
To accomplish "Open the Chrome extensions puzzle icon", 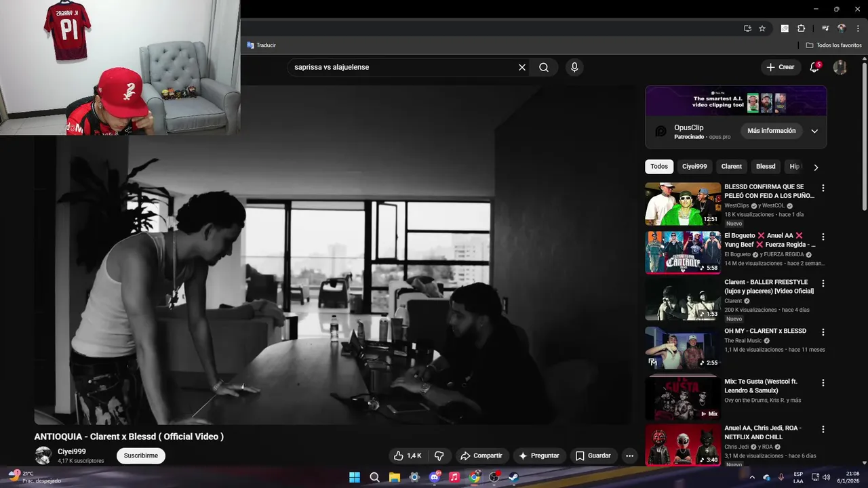I will coord(801,28).
